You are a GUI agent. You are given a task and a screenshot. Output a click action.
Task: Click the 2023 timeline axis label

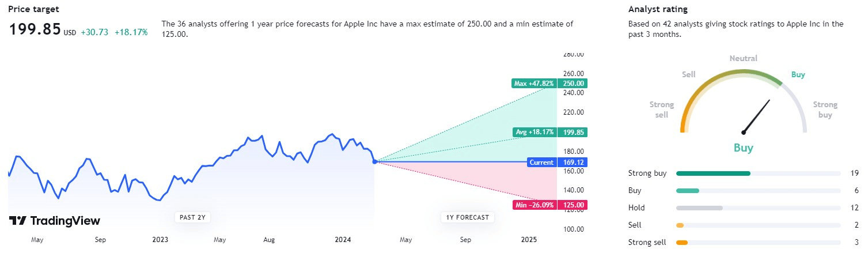[x=160, y=240]
